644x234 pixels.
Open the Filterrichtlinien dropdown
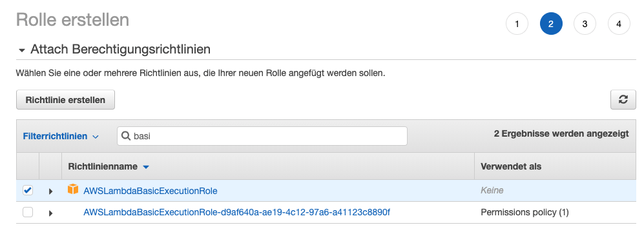click(x=60, y=137)
